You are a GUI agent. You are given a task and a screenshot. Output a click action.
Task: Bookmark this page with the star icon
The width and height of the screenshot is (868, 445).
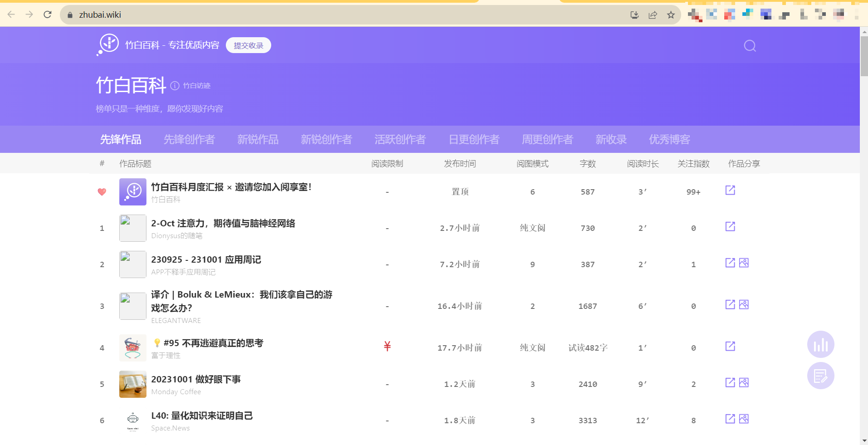[x=671, y=15]
